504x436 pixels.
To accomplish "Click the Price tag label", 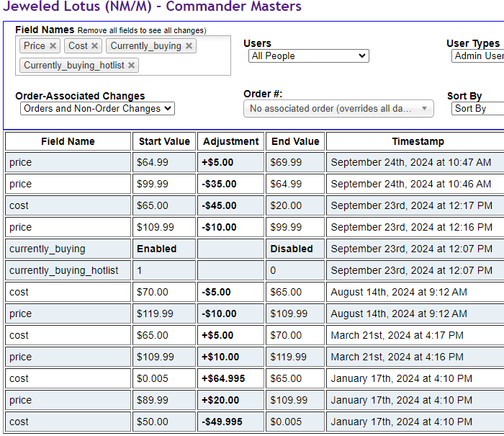I will [35, 45].
